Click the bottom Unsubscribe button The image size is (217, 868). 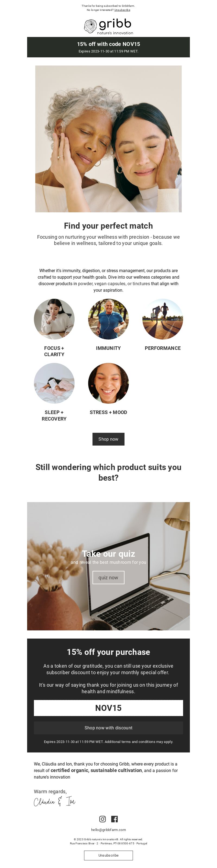[108, 855]
